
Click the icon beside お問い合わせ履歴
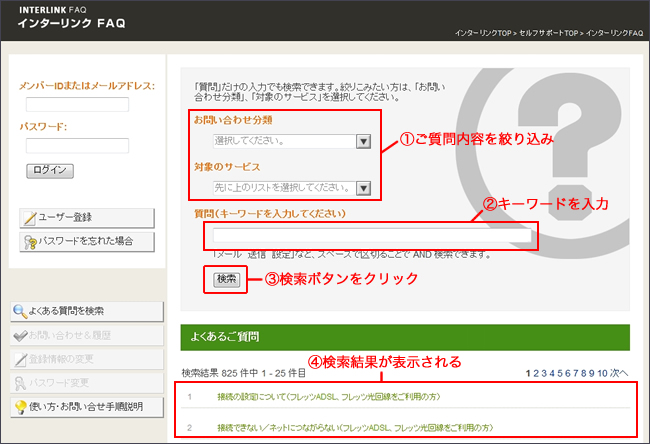(21, 335)
